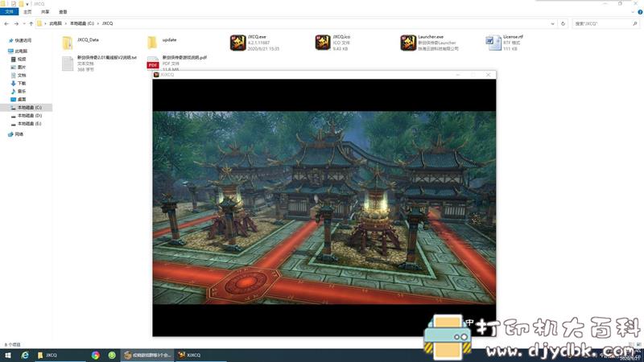Click the License.rtf file name text
Viewport: 644px width, 362px height.
click(513, 37)
